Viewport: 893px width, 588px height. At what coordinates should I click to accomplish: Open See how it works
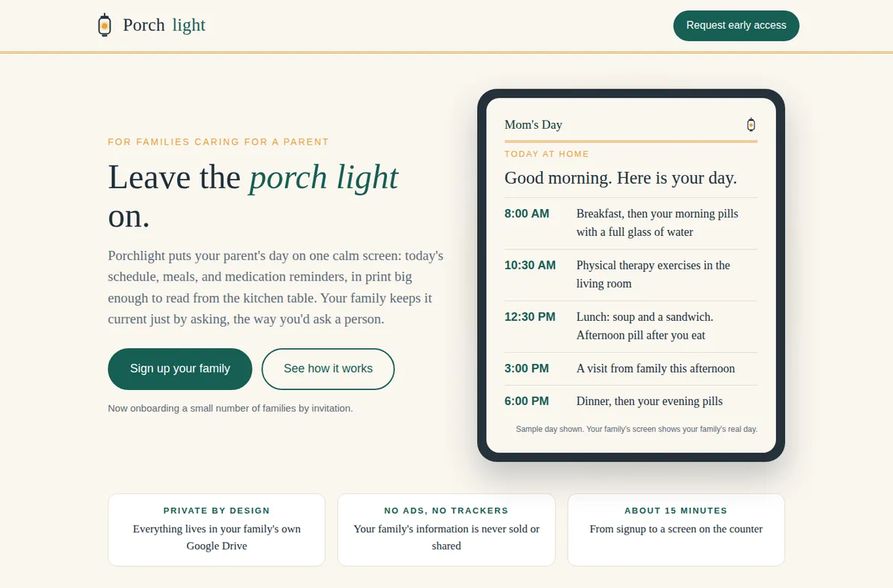328,368
